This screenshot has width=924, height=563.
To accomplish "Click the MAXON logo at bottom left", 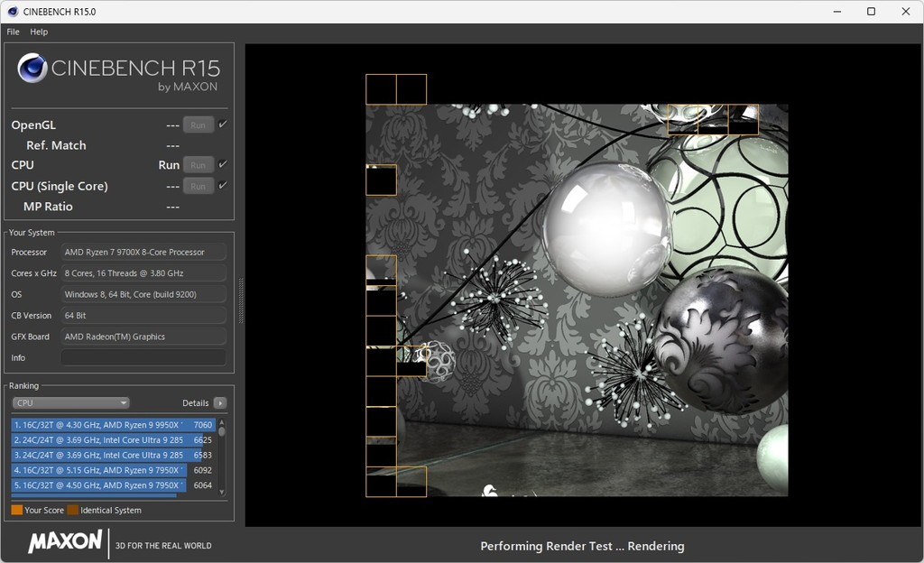I will pyautogui.click(x=65, y=541).
